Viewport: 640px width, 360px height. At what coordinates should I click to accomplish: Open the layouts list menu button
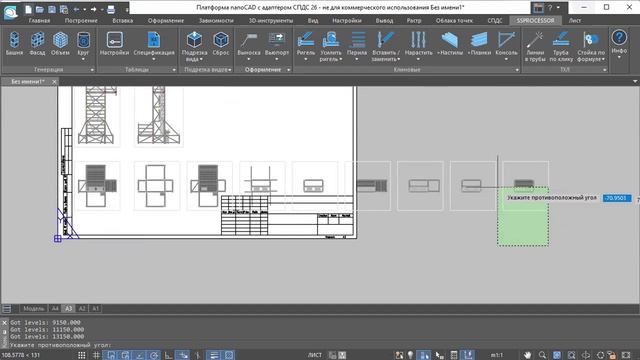[7, 309]
